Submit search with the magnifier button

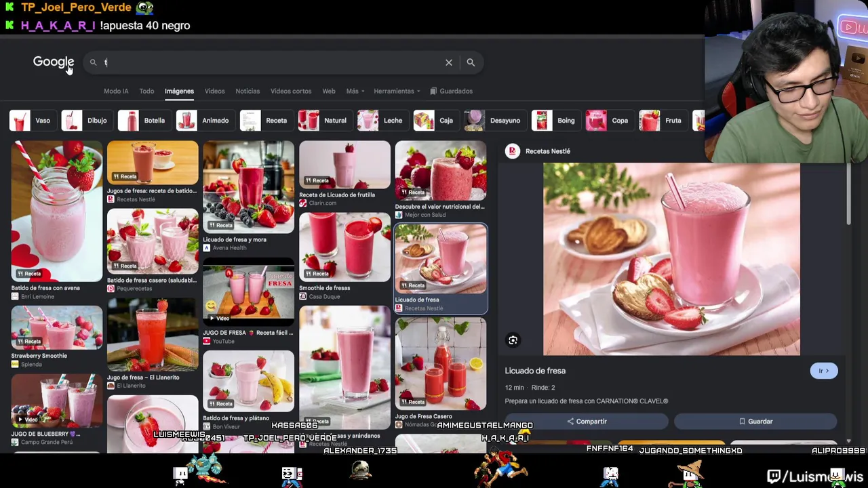471,62
